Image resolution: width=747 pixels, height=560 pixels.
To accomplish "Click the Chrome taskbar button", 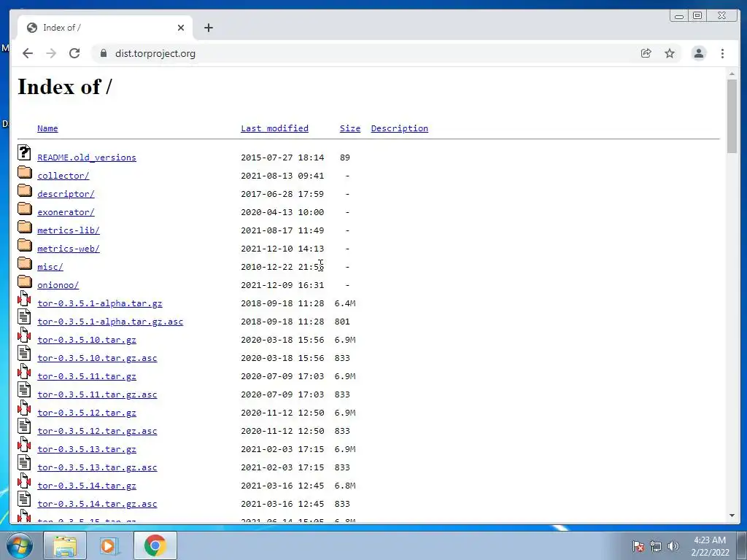I will click(155, 545).
